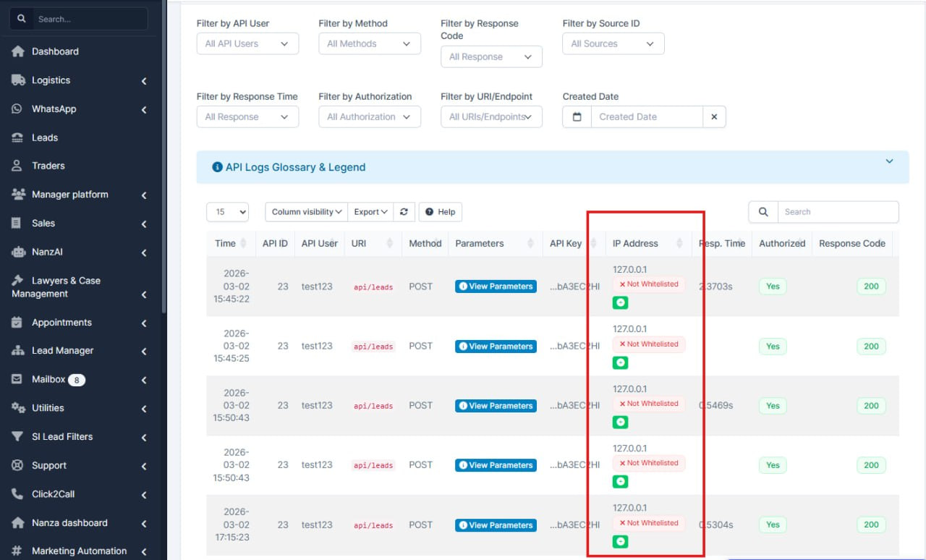Open the Filter by Source ID dropdown
926x560 pixels.
pyautogui.click(x=613, y=43)
